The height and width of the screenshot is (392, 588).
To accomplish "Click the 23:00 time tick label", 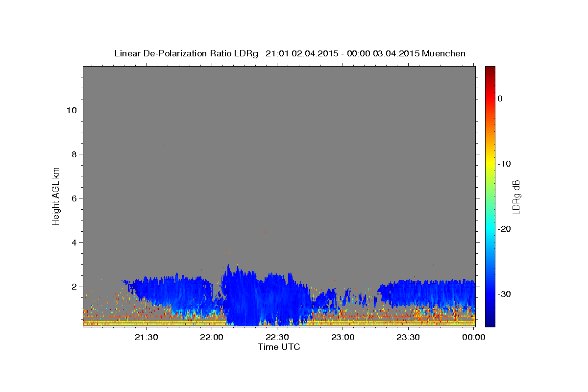I will (x=343, y=337).
